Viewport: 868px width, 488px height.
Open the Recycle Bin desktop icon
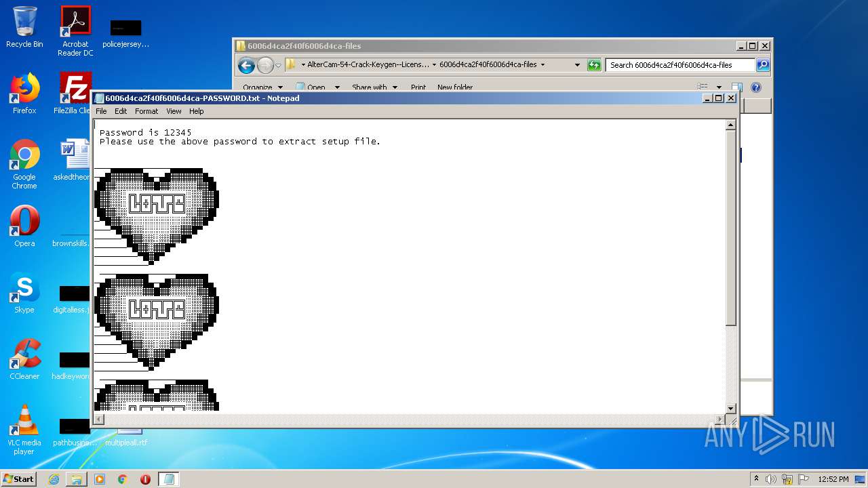pos(24,27)
